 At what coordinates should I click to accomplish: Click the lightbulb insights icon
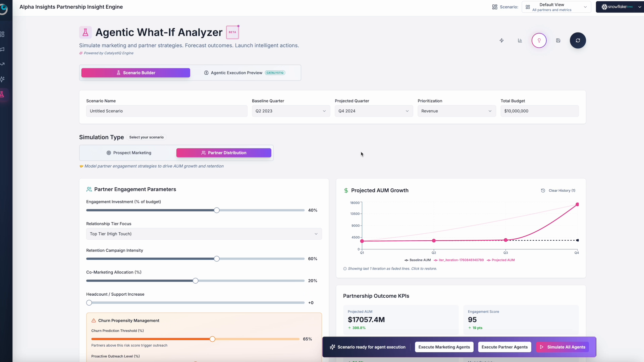(x=539, y=41)
